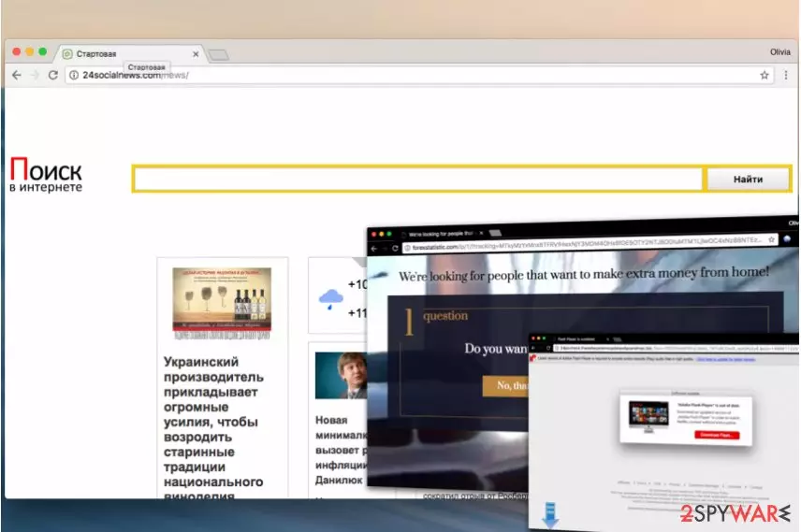Open the wine bottles news thumbnail
Viewport: 801px width, 532px height.
point(222,303)
